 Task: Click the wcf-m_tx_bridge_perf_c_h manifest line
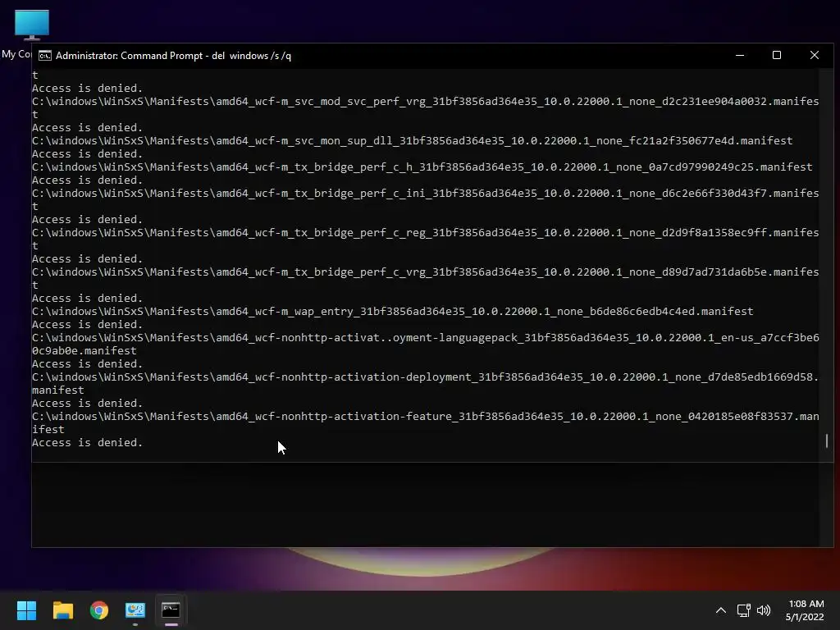pyautogui.click(x=422, y=167)
